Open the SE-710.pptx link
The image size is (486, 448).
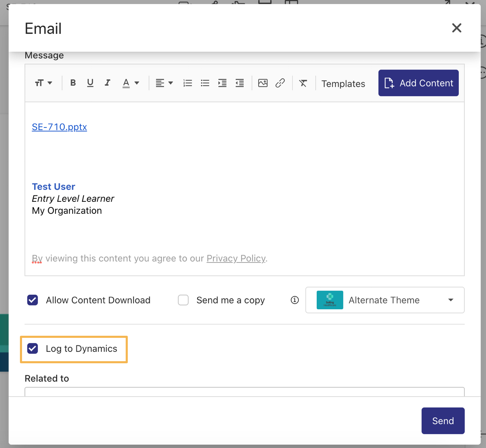pyautogui.click(x=59, y=127)
